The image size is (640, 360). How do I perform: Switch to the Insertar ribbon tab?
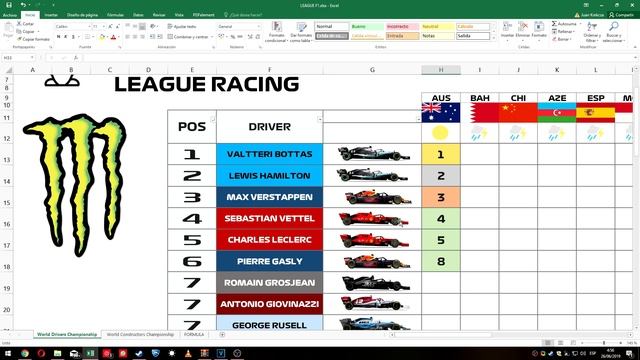point(51,15)
